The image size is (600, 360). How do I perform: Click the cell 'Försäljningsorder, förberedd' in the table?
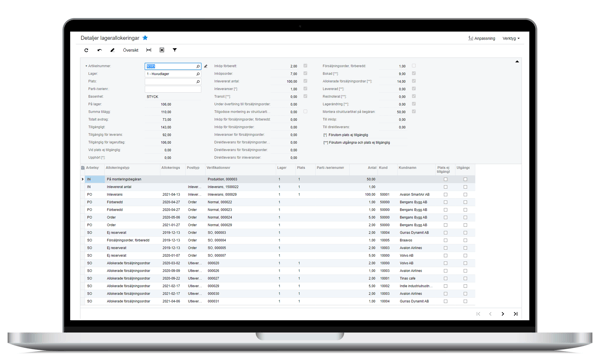(x=128, y=240)
